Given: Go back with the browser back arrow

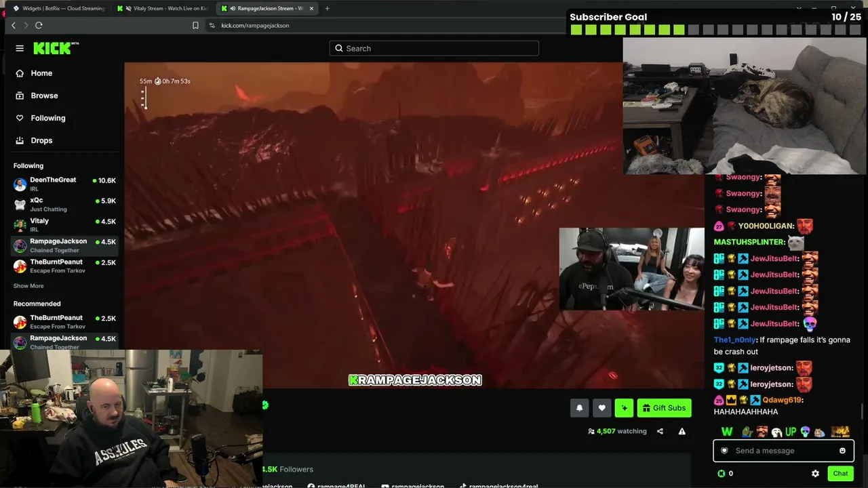Looking at the screenshot, I should [x=13, y=25].
